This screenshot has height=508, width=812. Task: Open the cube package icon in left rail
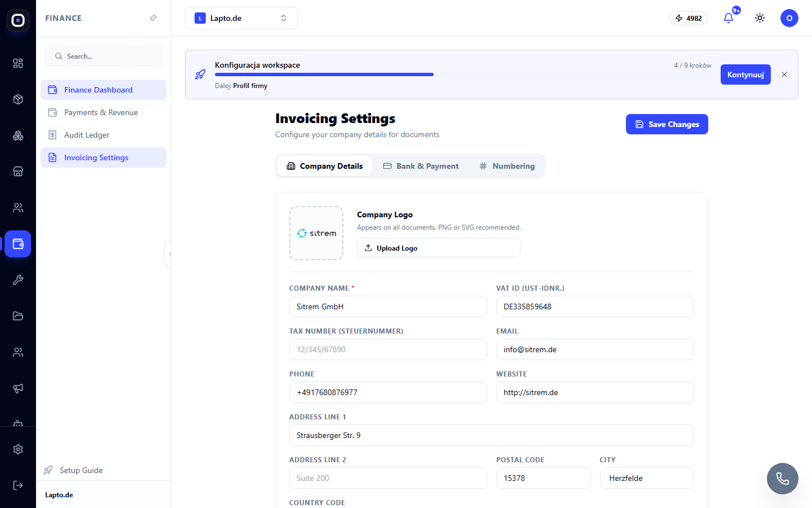click(x=18, y=99)
